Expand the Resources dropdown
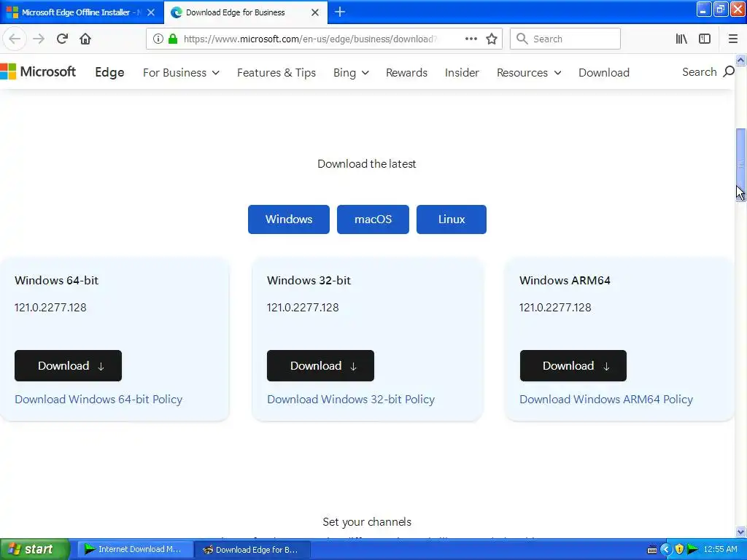This screenshot has height=560, width=747. (529, 72)
